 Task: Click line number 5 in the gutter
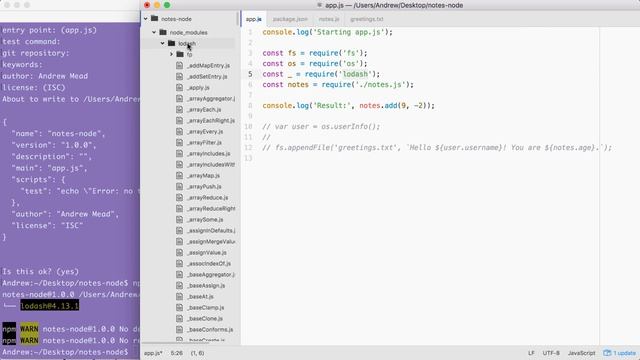250,74
